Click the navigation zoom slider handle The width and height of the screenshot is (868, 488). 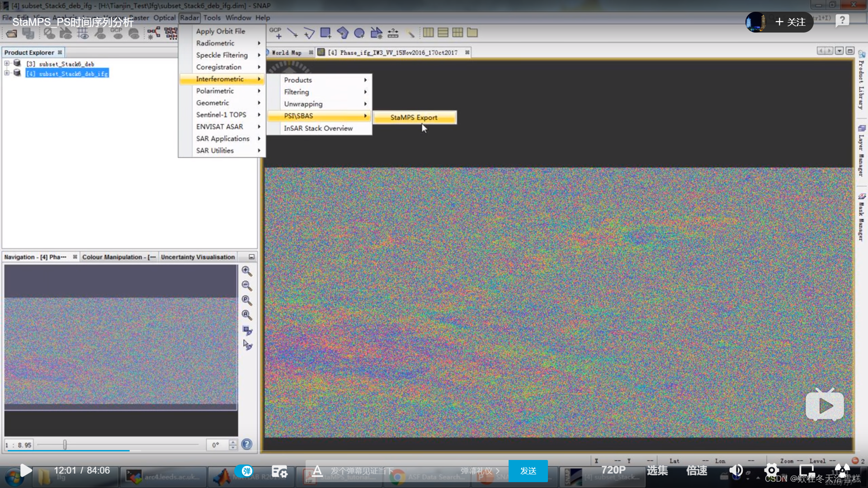point(65,445)
